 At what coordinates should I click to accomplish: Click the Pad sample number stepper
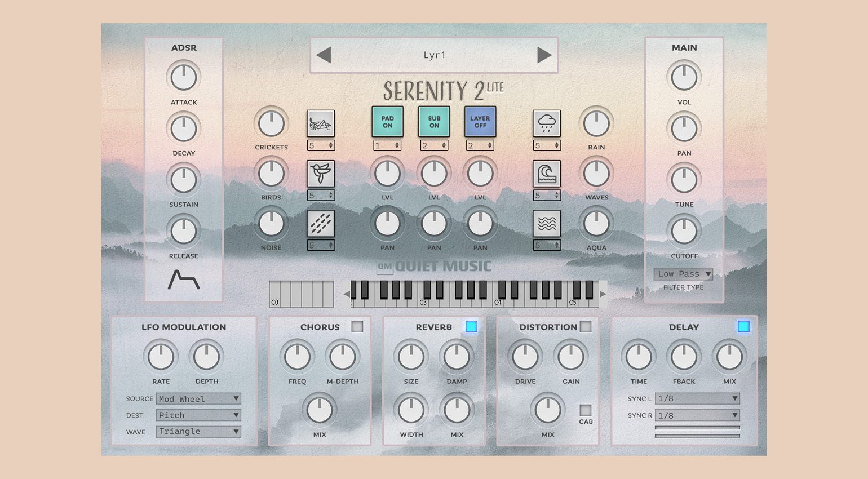[388, 145]
